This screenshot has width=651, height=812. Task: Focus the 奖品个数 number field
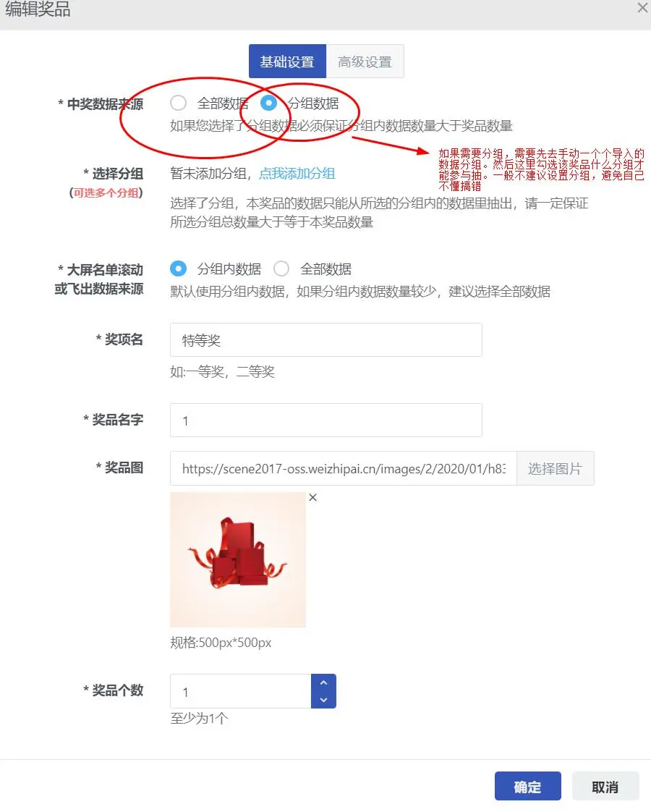coord(241,691)
